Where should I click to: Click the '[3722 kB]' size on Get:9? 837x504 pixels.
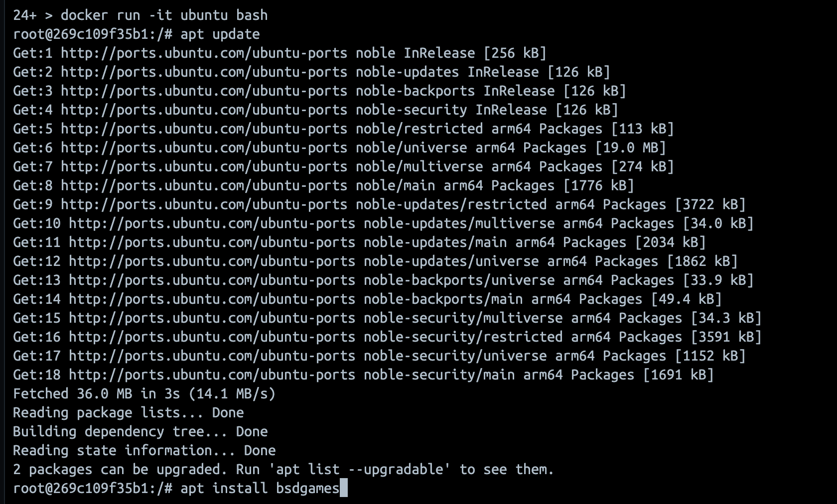[x=710, y=205]
